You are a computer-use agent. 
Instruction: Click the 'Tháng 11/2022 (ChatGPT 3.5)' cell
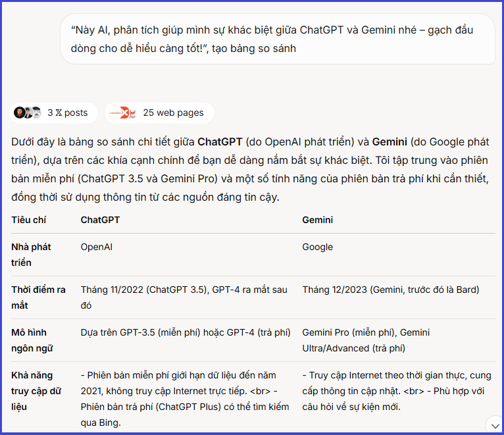pos(184,297)
